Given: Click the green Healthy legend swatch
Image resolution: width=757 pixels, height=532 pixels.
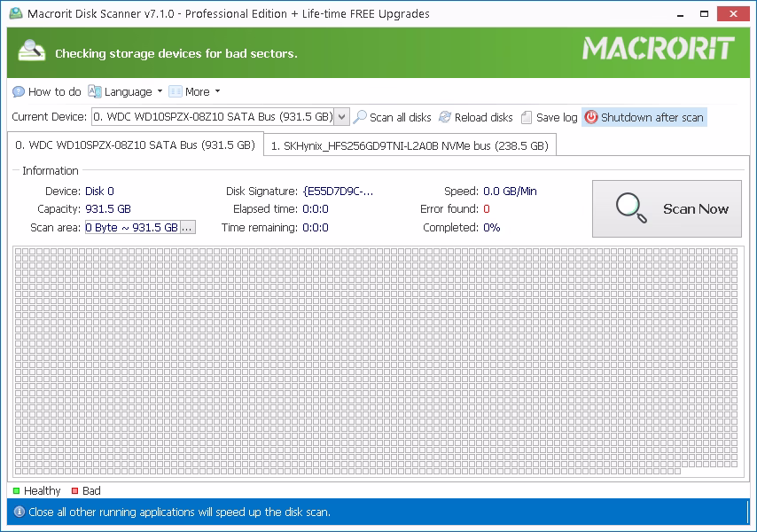Looking at the screenshot, I should (16, 491).
